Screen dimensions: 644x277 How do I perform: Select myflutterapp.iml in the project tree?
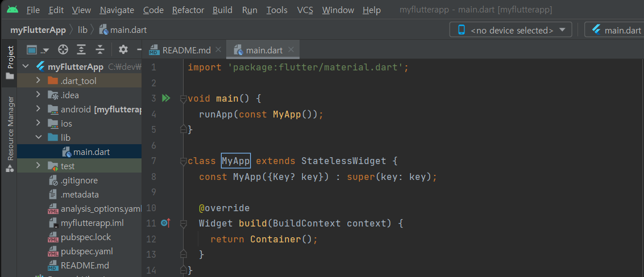(x=86, y=223)
